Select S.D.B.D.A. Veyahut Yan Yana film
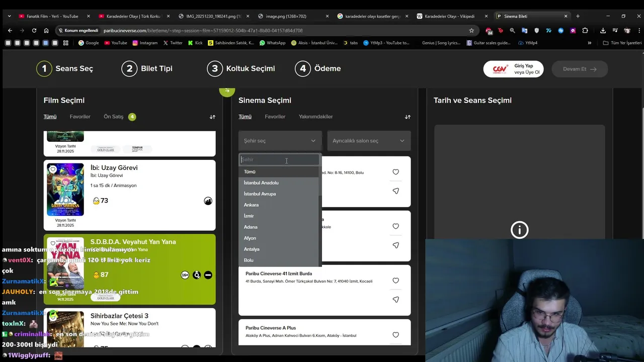 [x=129, y=269]
